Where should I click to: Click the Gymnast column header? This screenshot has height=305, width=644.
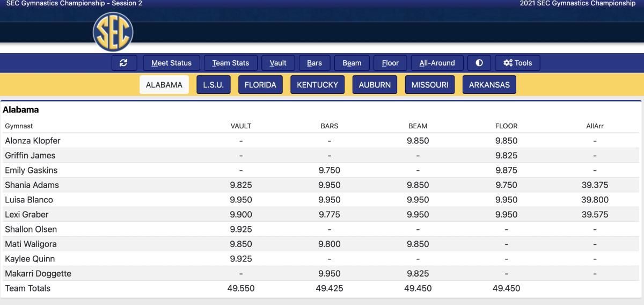click(x=19, y=126)
